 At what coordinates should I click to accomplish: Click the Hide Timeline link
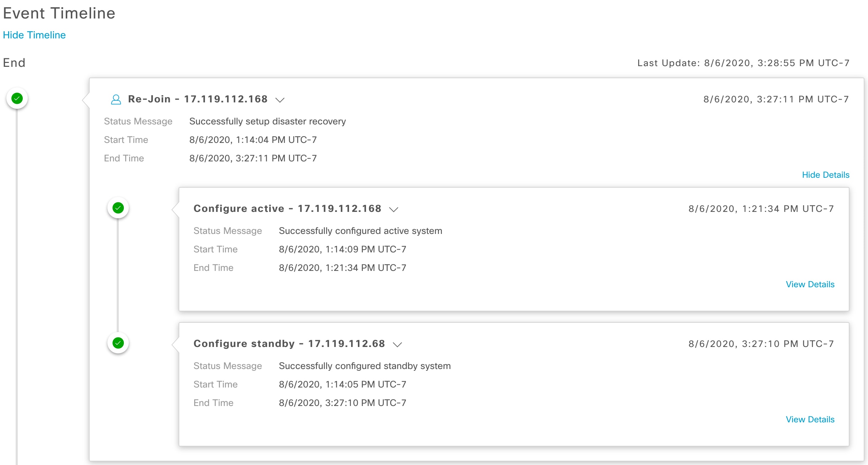tap(34, 35)
